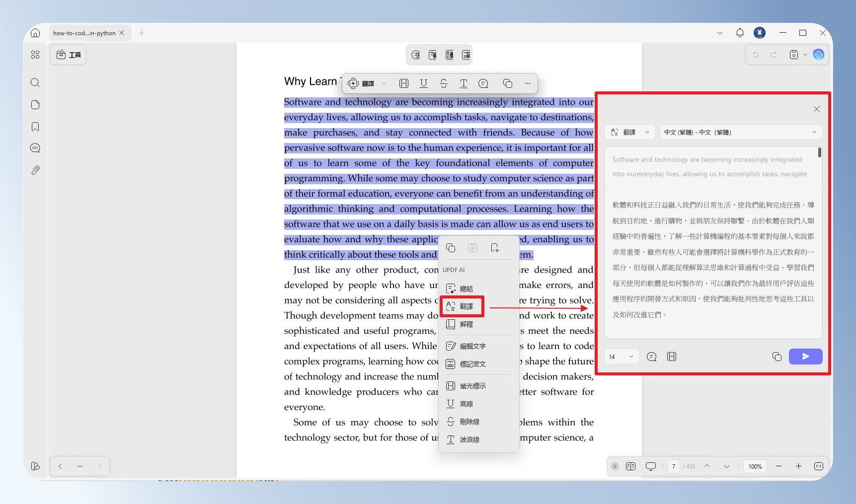This screenshot has height=504, width=856.
Task: Click the translation panel scrollbar
Action: click(x=820, y=153)
